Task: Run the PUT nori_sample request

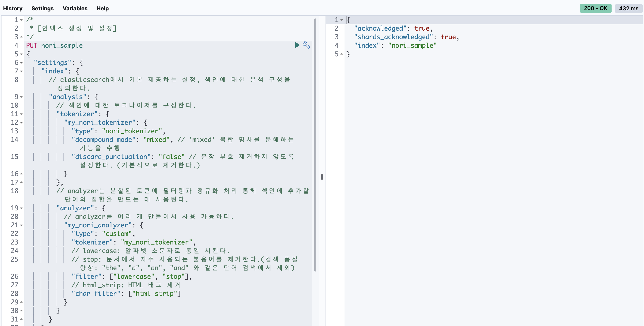Action: 297,45
